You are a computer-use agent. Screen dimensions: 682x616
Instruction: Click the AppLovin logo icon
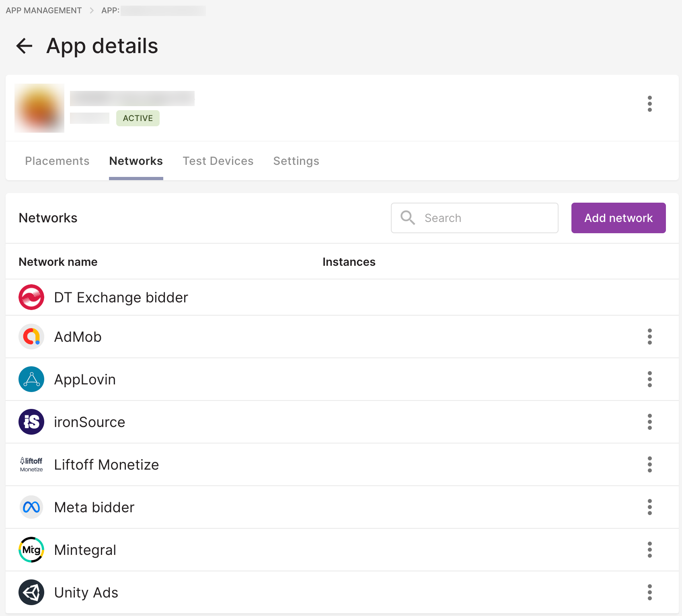[x=31, y=379]
